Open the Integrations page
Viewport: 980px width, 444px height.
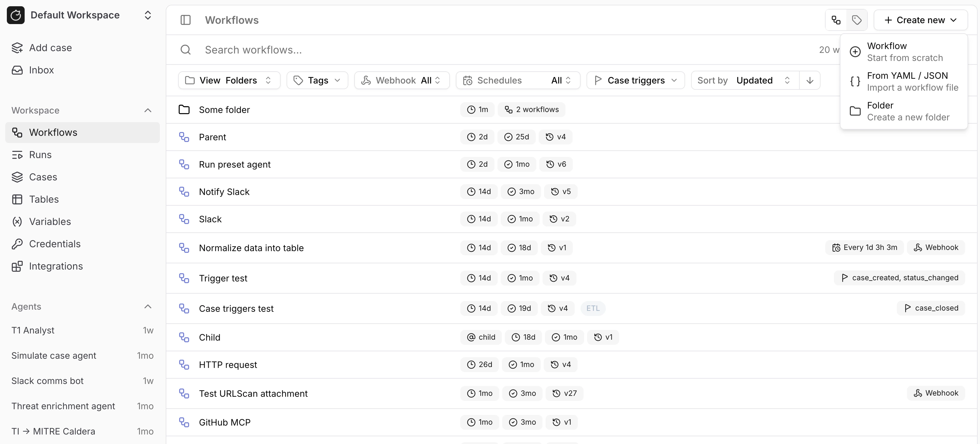[x=56, y=266]
